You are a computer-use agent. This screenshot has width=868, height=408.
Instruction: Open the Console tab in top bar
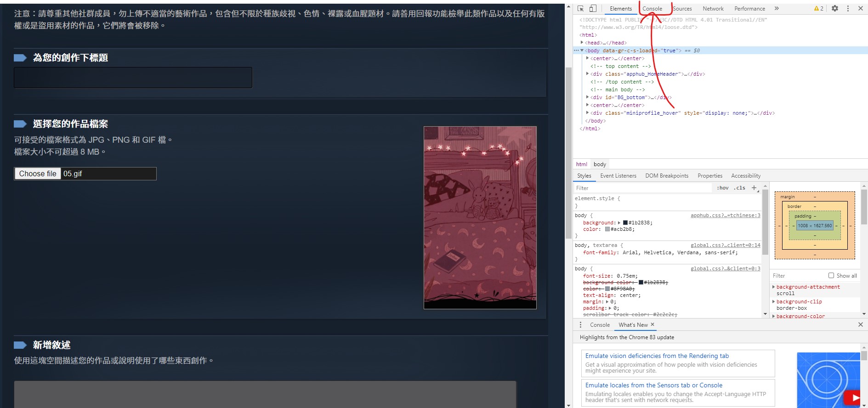tap(652, 9)
